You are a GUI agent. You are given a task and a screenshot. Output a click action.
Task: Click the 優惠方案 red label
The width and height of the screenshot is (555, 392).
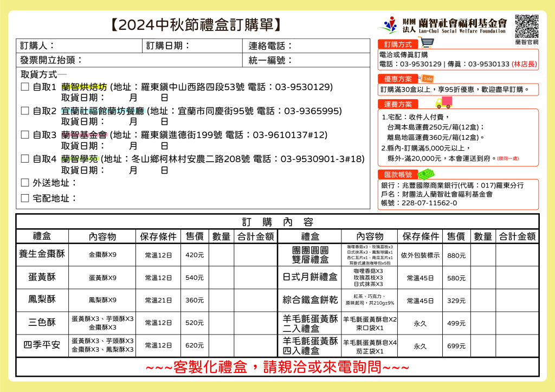pos(398,79)
